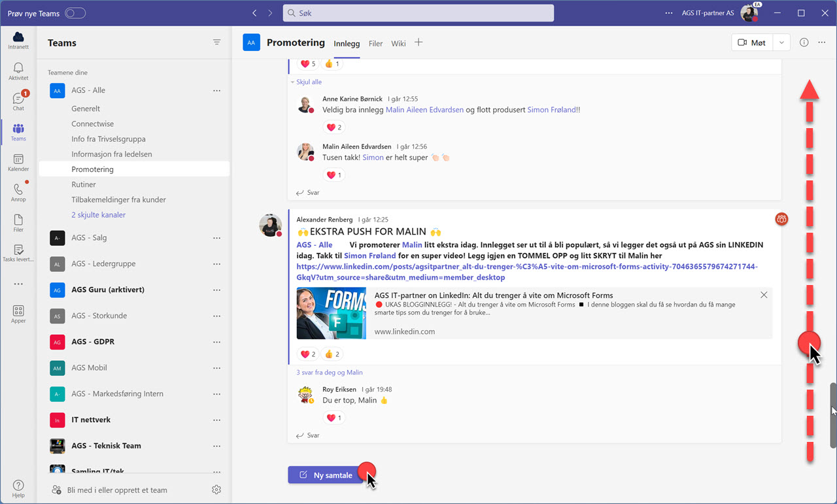
Task: Open more options for AGS - Alle team
Action: point(216,90)
